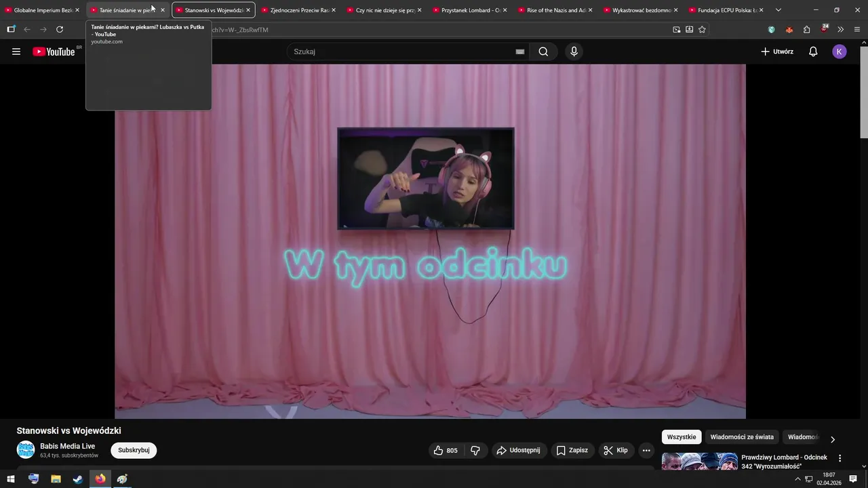Create a clip with Klip button
The image size is (868, 488).
pyautogui.click(x=616, y=450)
